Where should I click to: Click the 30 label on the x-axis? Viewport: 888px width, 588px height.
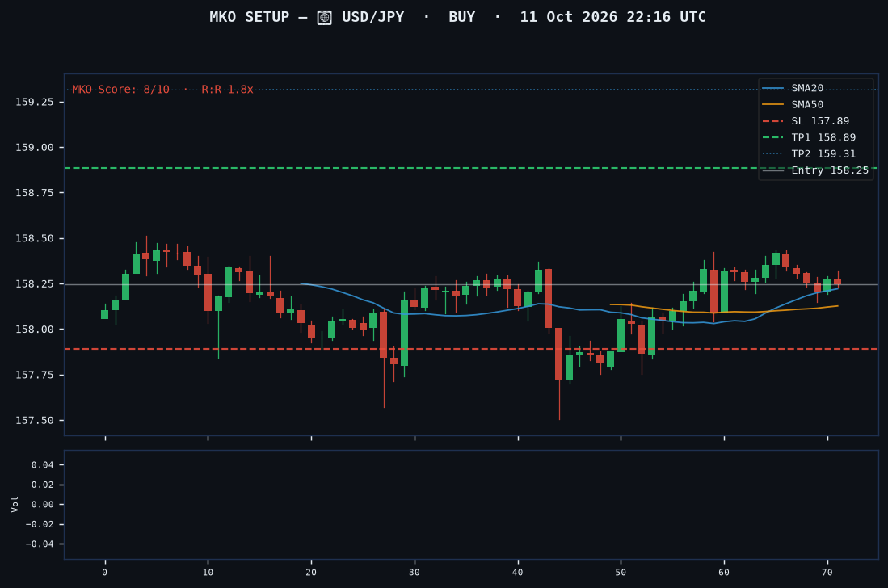pos(415,573)
